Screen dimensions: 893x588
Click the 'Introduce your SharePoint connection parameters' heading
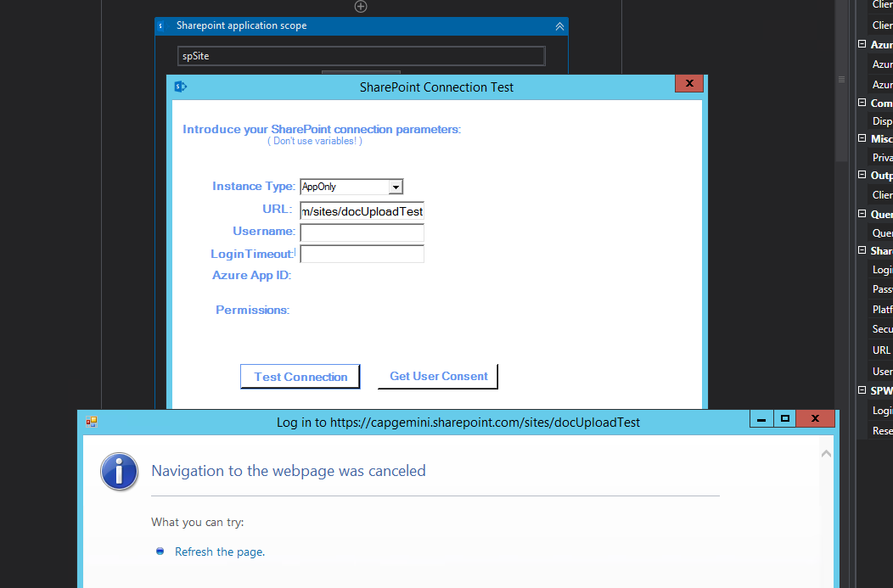(322, 129)
